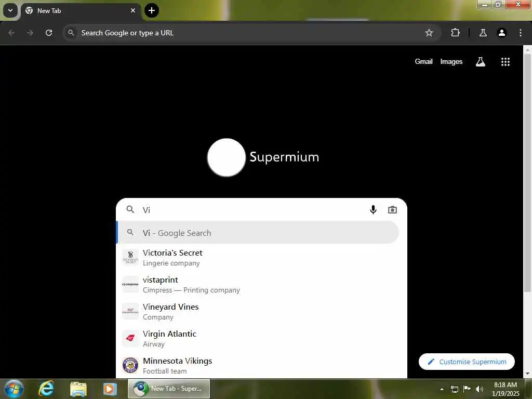The height and width of the screenshot is (399, 532).
Task: Open the Action Center flag icon
Action: click(467, 389)
